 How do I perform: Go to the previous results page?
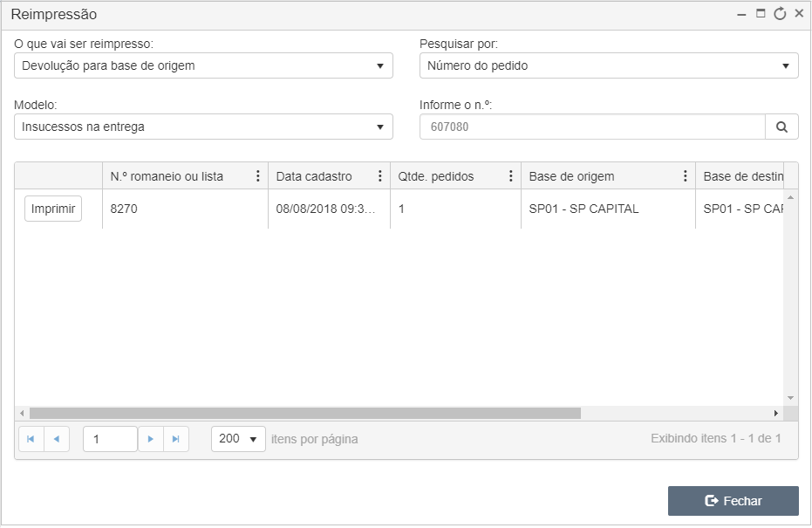(x=57, y=439)
